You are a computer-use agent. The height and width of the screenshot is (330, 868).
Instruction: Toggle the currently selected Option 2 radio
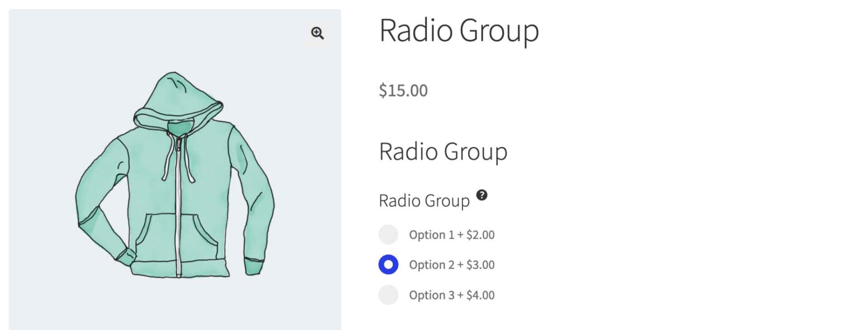coord(389,264)
